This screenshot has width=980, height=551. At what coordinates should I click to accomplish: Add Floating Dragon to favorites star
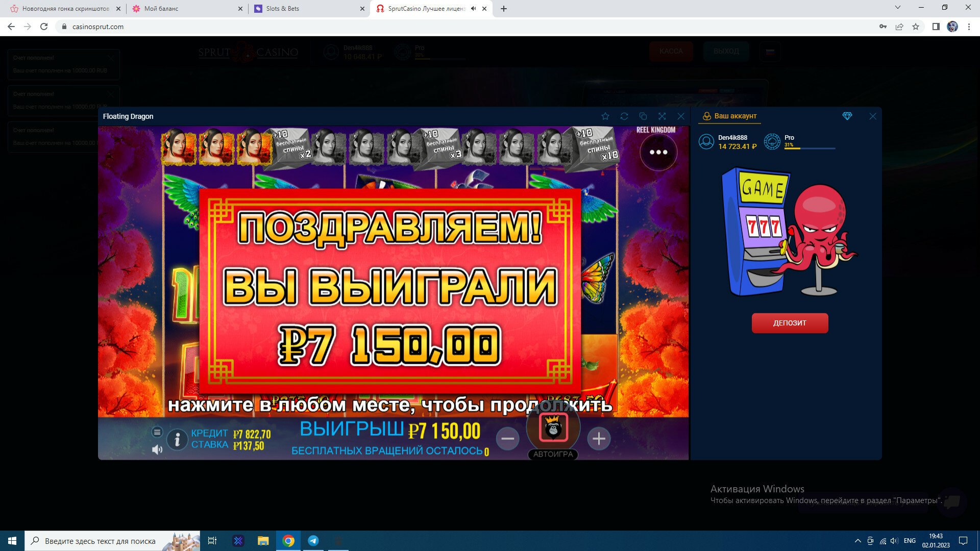point(605,116)
